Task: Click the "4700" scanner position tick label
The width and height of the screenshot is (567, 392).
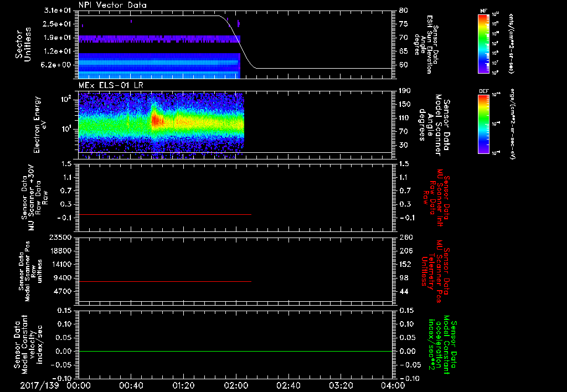Action: pos(62,291)
